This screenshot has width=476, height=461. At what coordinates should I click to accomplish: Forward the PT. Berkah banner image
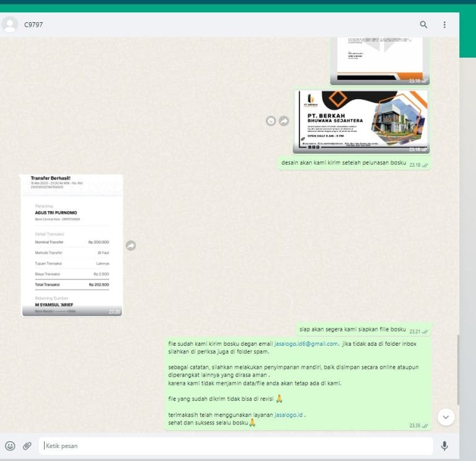coord(284,121)
